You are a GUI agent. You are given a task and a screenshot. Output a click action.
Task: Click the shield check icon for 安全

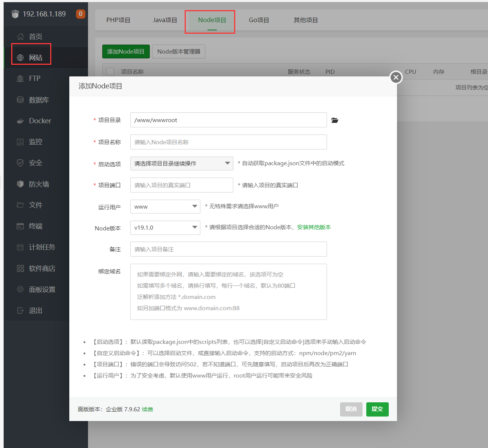20,163
